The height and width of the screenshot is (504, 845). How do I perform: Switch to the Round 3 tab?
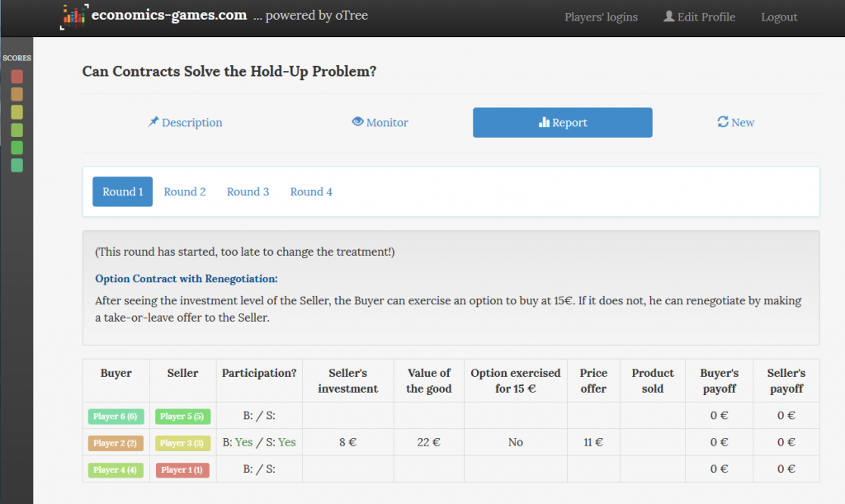248,191
